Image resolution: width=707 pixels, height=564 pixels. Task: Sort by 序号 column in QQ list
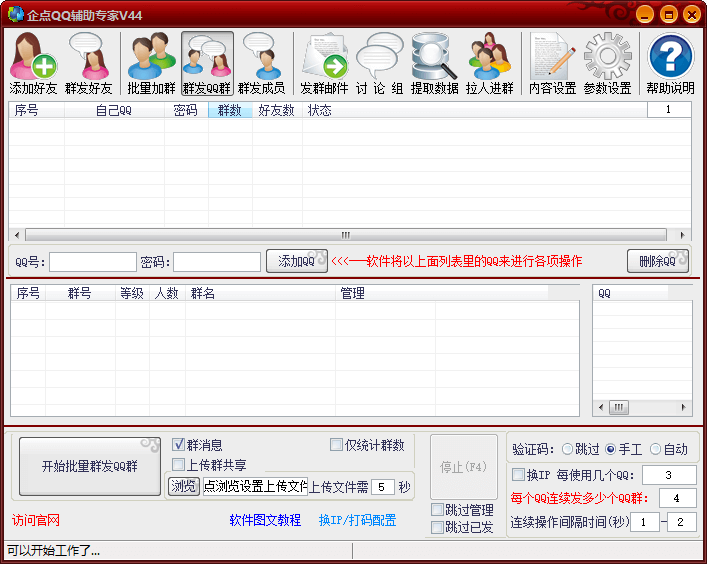[x=37, y=110]
